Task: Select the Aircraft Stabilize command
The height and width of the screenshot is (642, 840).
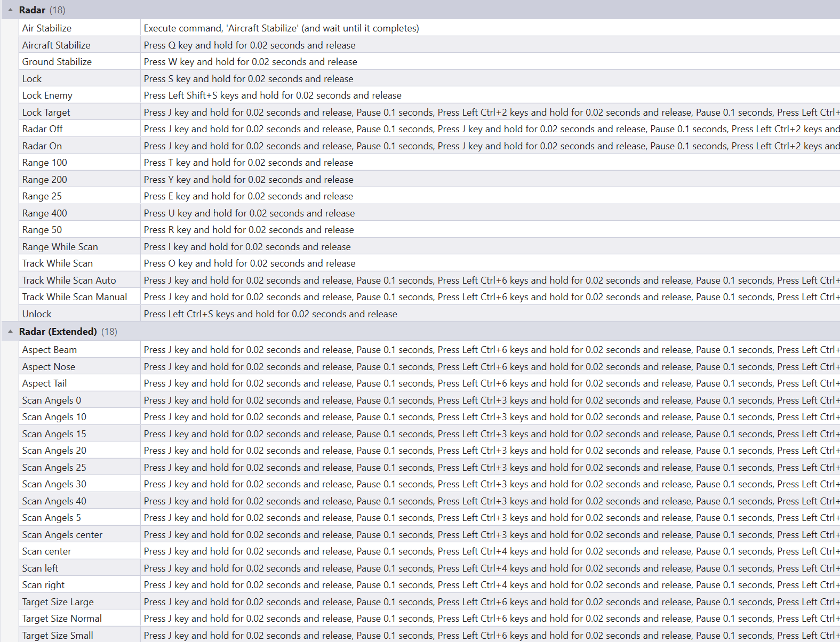Action: tap(56, 45)
